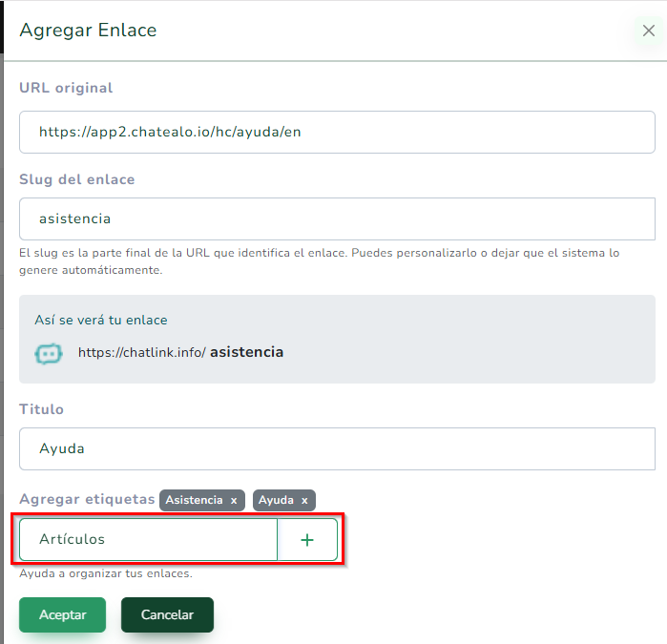Click the plus icon to add tag
This screenshot has height=644, width=667.
[307, 540]
